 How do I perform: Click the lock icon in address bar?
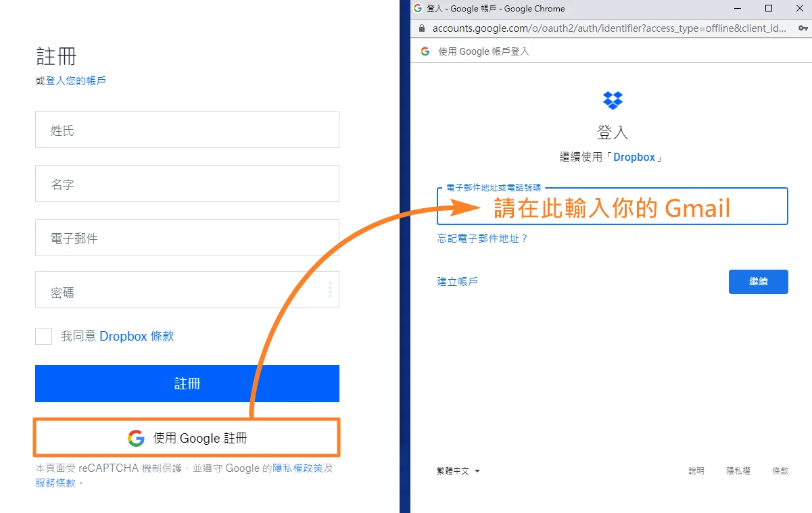tap(422, 28)
